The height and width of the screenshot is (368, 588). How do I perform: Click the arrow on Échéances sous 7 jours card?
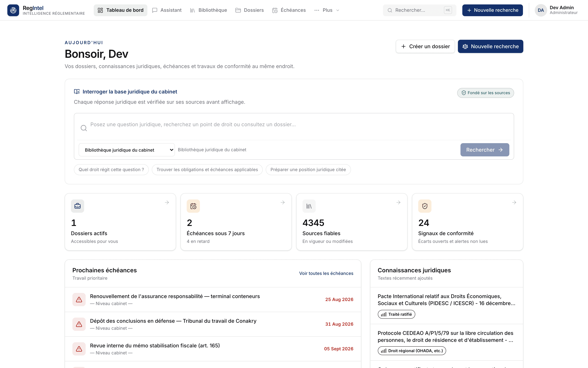click(x=283, y=203)
